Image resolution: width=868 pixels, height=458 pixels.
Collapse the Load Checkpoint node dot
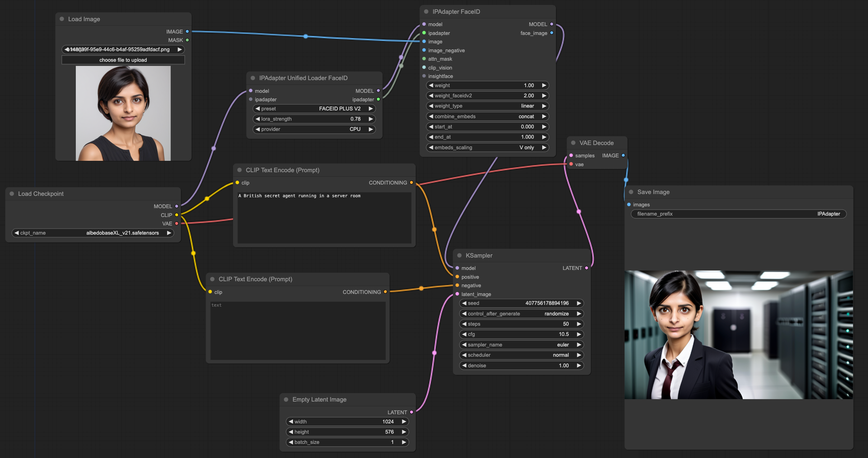[x=12, y=194]
